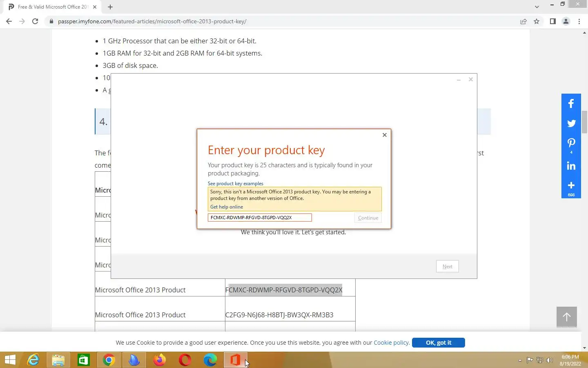Switch to Office app in taskbar
Image resolution: width=588 pixels, height=368 pixels.
[x=236, y=360]
